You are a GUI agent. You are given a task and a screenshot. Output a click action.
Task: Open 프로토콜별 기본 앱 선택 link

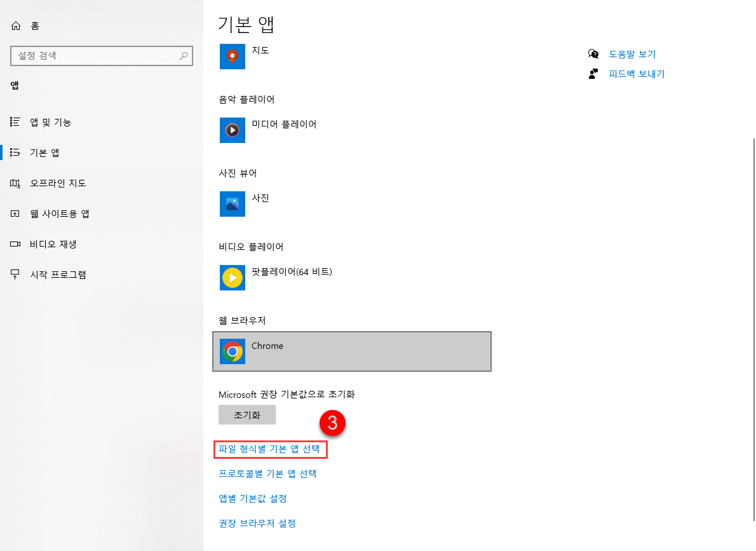tap(267, 474)
